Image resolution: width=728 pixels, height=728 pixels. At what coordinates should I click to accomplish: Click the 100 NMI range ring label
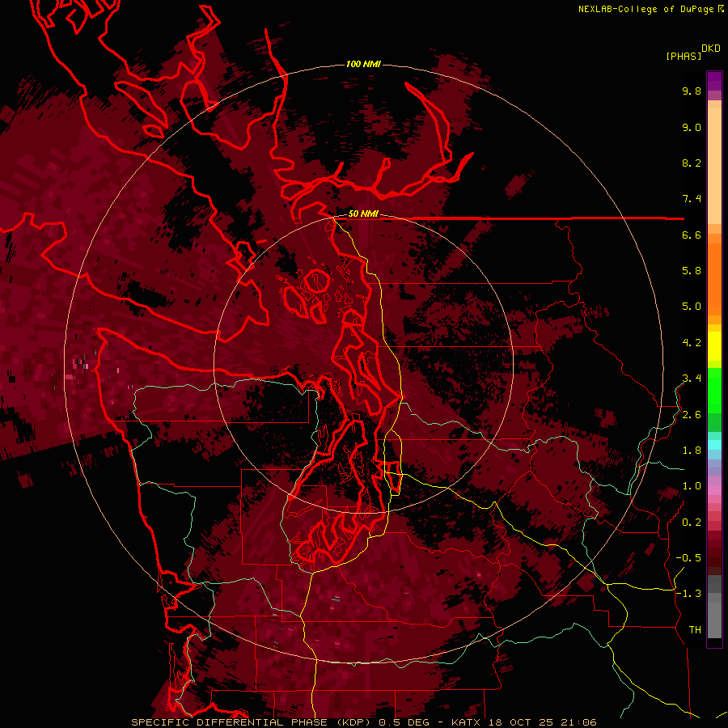pyautogui.click(x=363, y=64)
